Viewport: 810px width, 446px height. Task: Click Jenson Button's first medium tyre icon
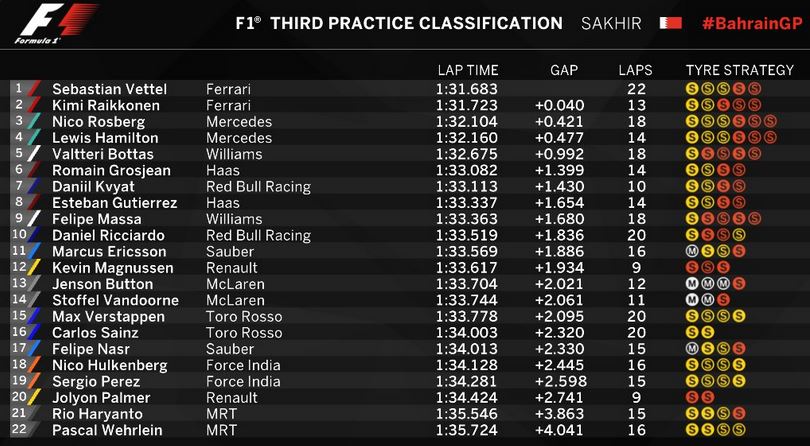(x=692, y=284)
